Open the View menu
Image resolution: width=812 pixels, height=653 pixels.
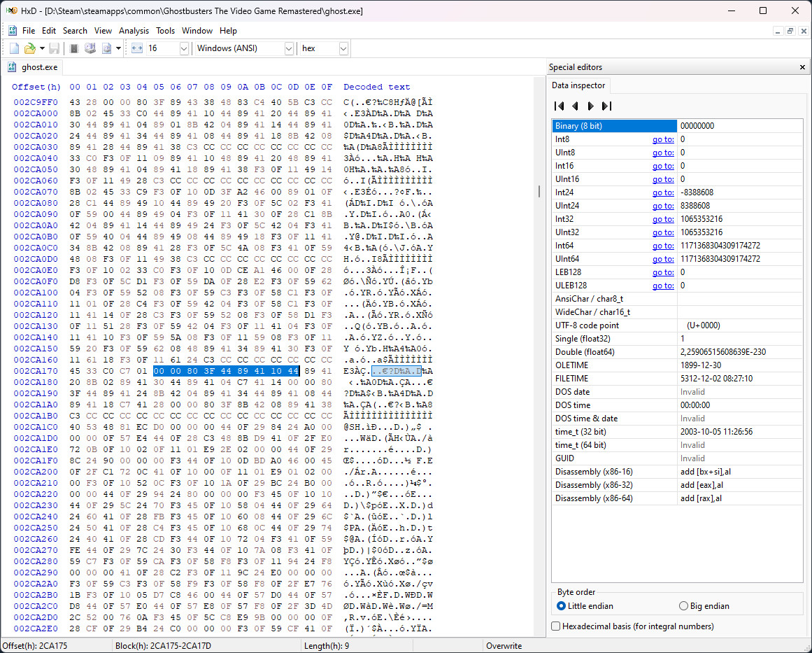pyautogui.click(x=103, y=31)
